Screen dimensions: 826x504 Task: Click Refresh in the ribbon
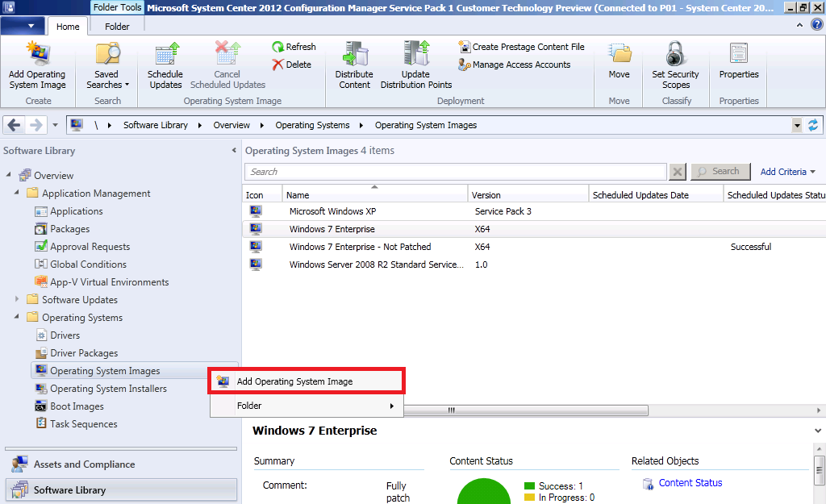(294, 47)
